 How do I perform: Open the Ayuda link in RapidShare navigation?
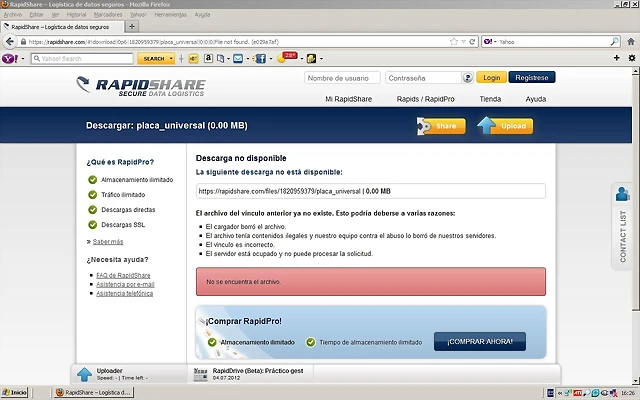[536, 99]
